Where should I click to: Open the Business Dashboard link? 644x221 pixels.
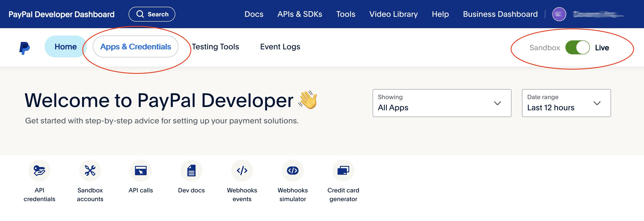500,14
